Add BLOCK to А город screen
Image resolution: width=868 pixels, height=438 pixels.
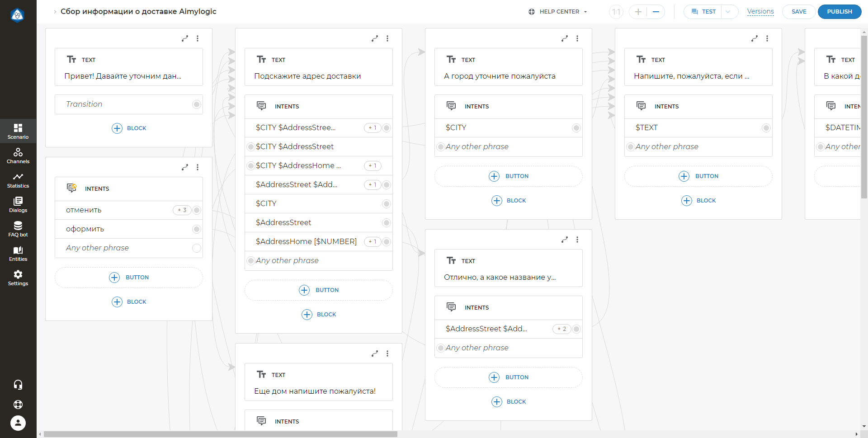click(x=509, y=201)
